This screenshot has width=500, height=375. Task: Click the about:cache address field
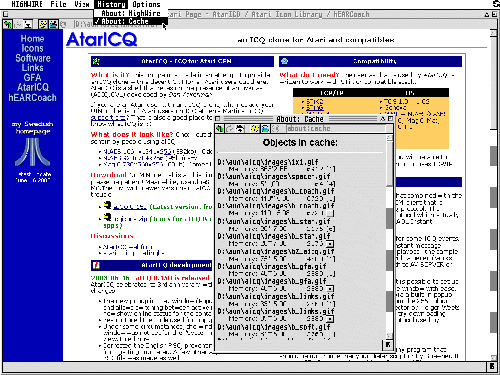tap(336, 129)
